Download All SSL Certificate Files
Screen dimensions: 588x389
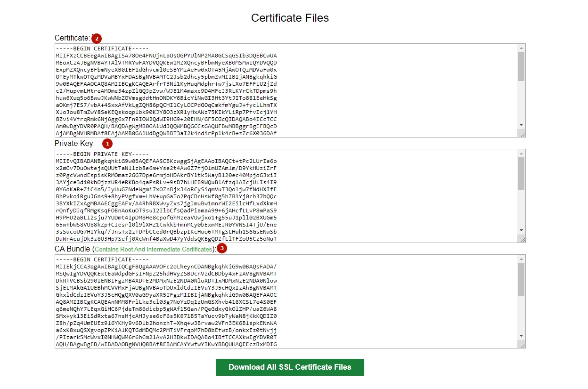tap(290, 367)
